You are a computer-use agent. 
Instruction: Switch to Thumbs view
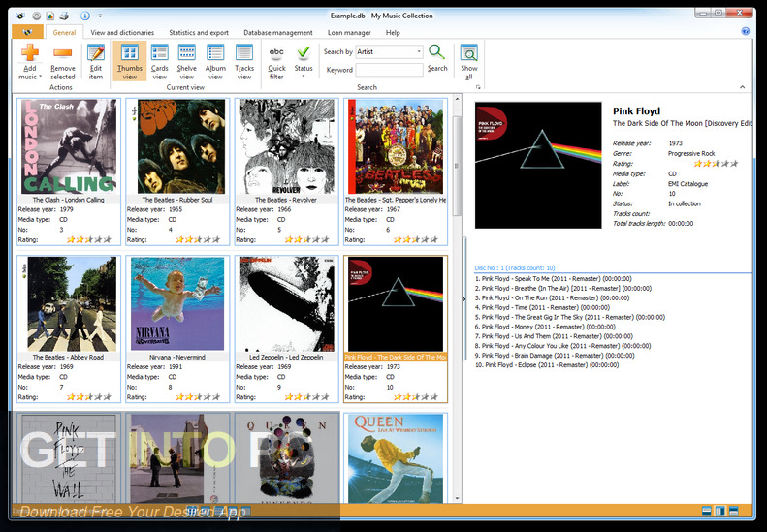130,62
